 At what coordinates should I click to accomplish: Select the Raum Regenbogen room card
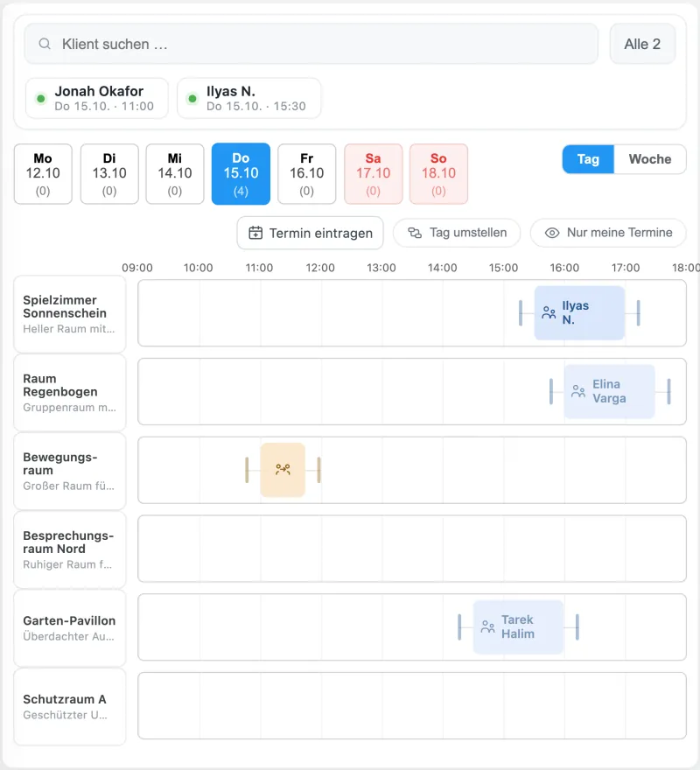70,392
